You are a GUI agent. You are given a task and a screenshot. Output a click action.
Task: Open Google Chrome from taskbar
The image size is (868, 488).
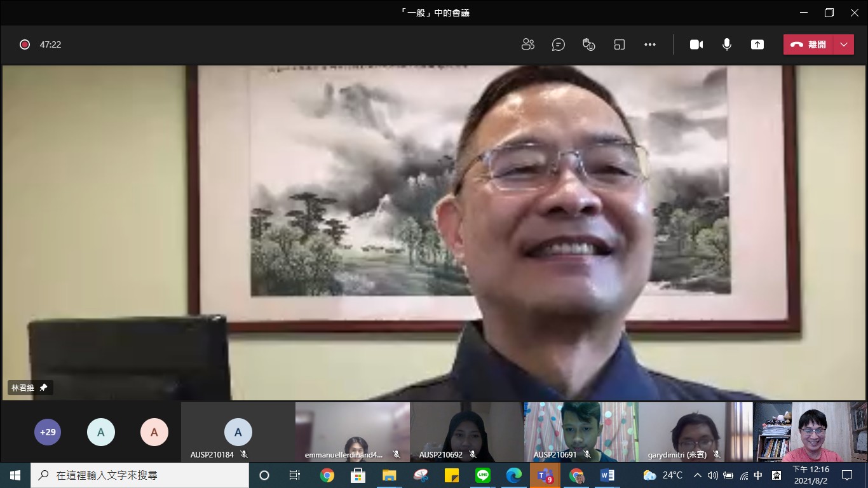pyautogui.click(x=327, y=475)
